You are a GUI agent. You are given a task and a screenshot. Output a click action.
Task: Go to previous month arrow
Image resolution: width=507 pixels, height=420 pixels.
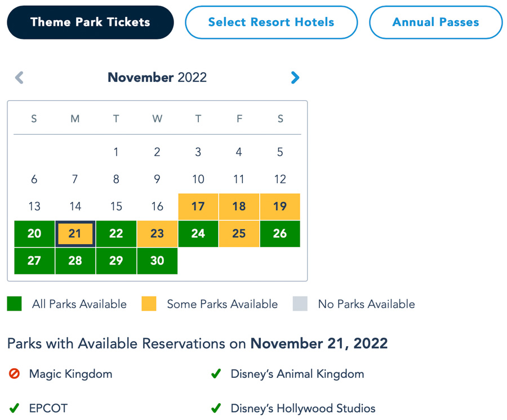tap(19, 77)
